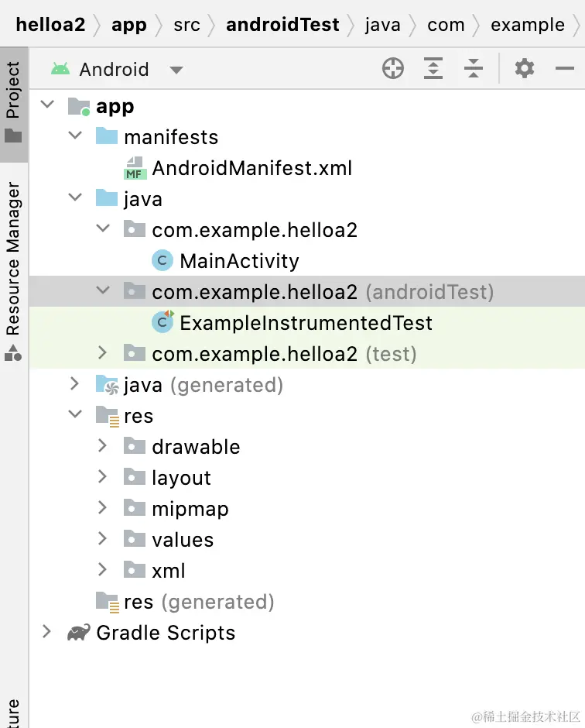Viewport: 585px width, 728px height.
Task: Switch to the Project side tab
Action: [x=14, y=105]
